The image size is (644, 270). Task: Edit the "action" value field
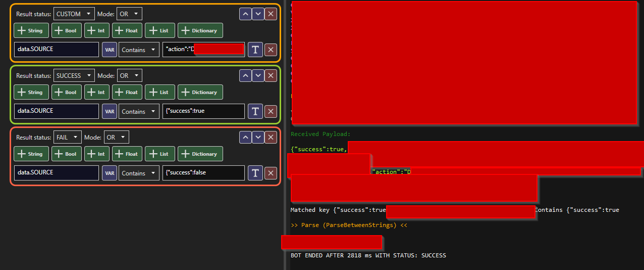203,50
